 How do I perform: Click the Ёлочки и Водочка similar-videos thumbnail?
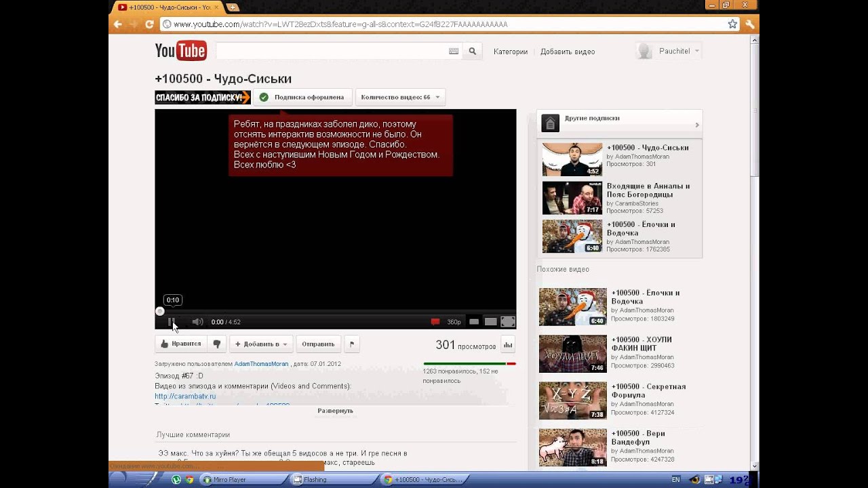573,307
